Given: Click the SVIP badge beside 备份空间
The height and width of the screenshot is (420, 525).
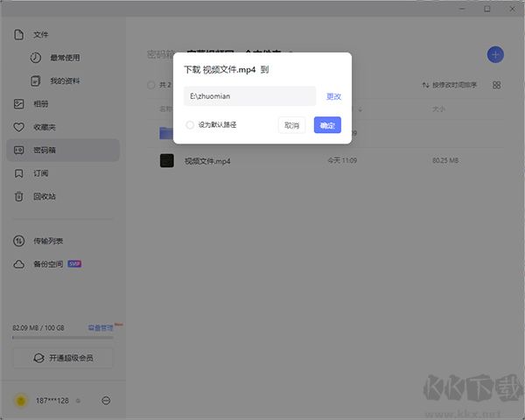Looking at the screenshot, I should [x=74, y=264].
